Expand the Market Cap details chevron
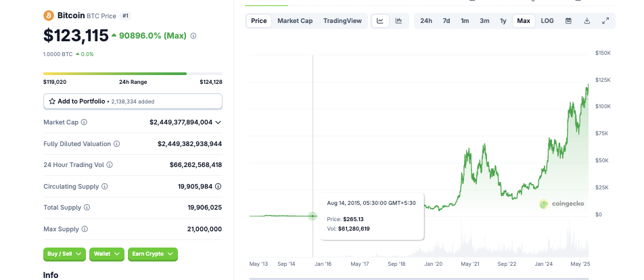 [218, 122]
